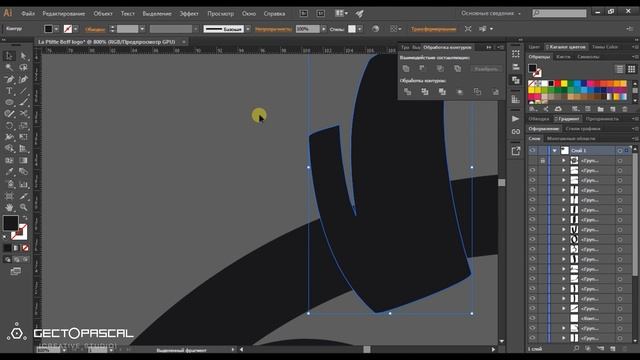640x360 pixels.
Task: Toggle visibility of bottom sublayer row
Action: (x=532, y=338)
